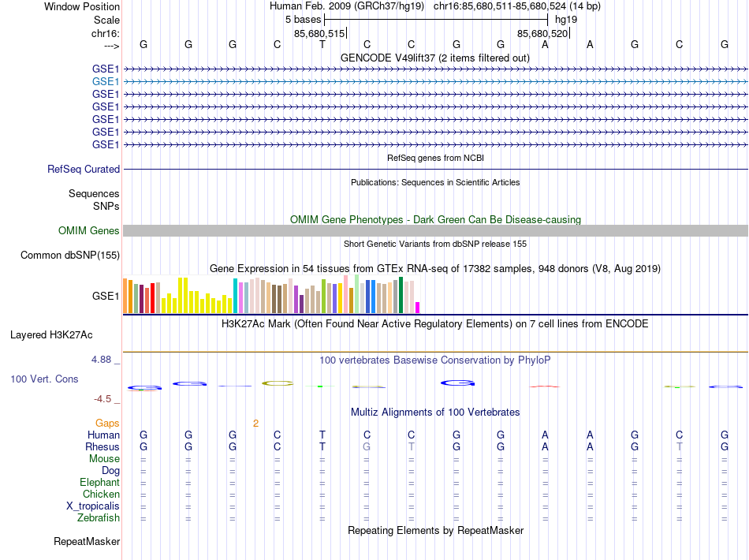This screenshot has width=749, height=560.
Task: Open the RefSeq Curated track label
Action: (84, 169)
